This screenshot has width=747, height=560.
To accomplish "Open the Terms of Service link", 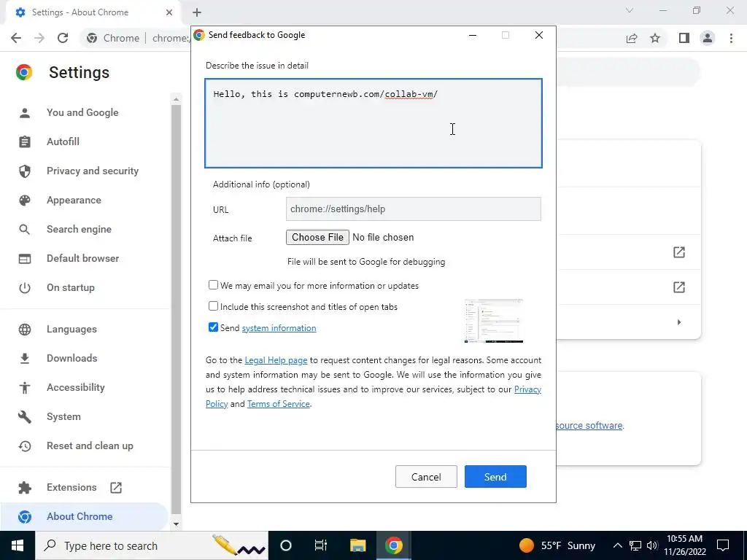I will click(278, 404).
